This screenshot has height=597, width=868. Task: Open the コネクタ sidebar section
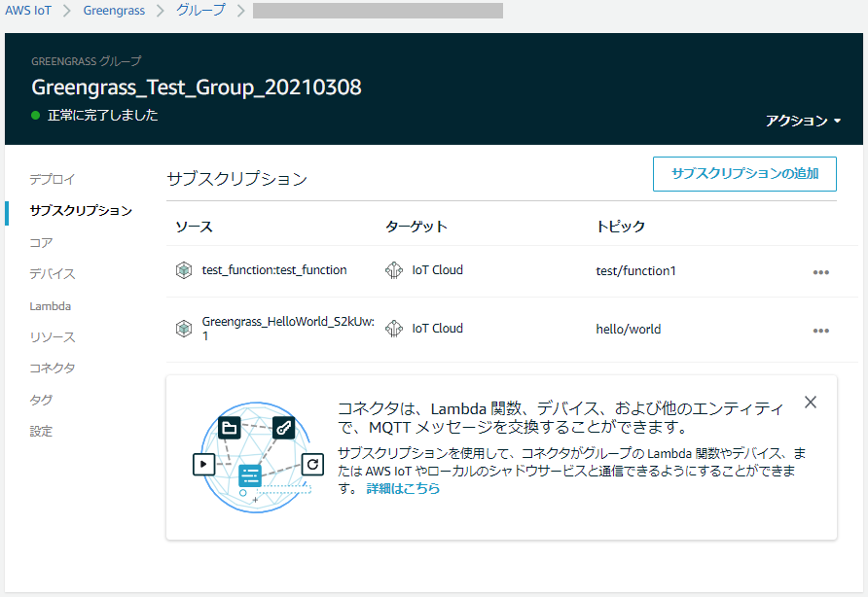(x=53, y=368)
